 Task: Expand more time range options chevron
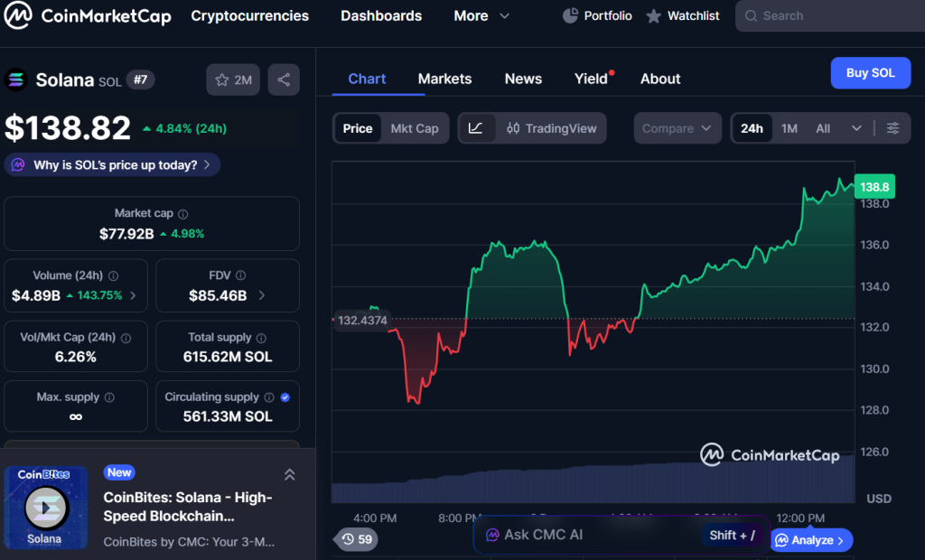pyautogui.click(x=856, y=128)
